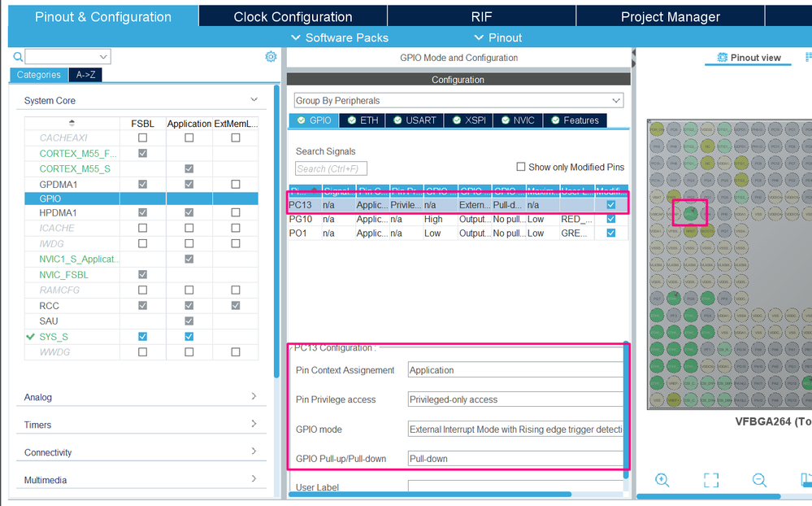Toggle GPDMA1 ExtMemL checkbox

click(236, 184)
